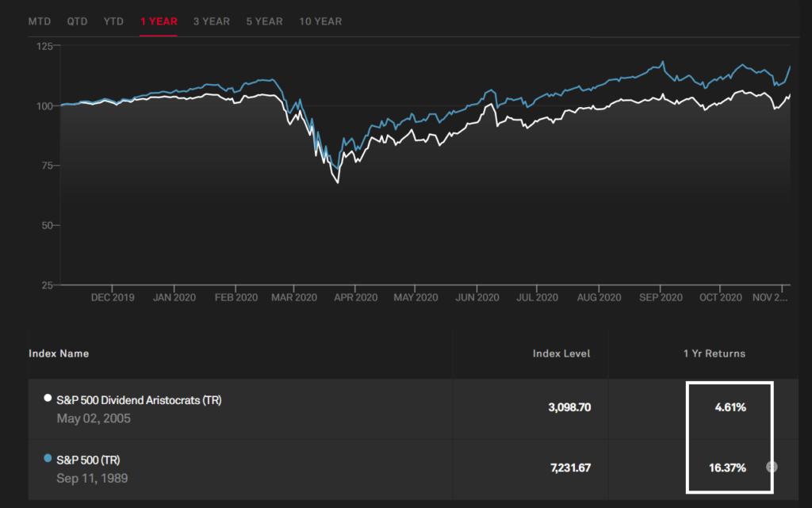Select the QTD tab
The image size is (812, 508).
click(77, 21)
